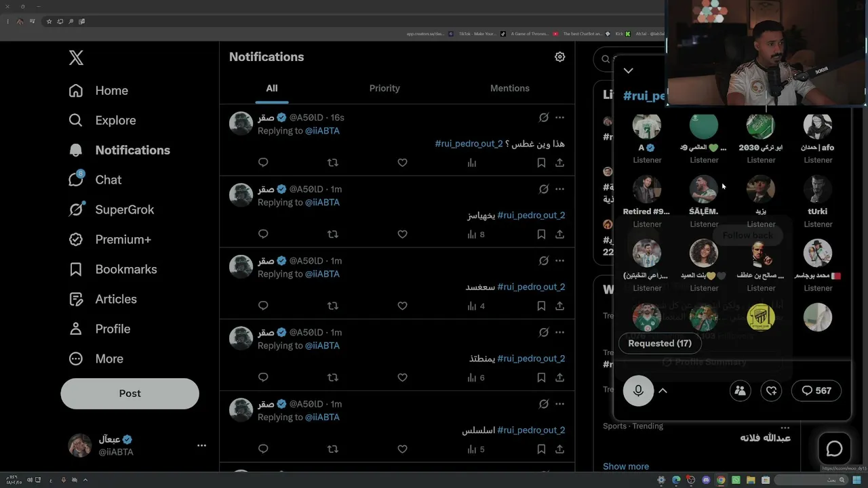Select the All notifications tab
The height and width of the screenshot is (488, 868).
coord(272,88)
